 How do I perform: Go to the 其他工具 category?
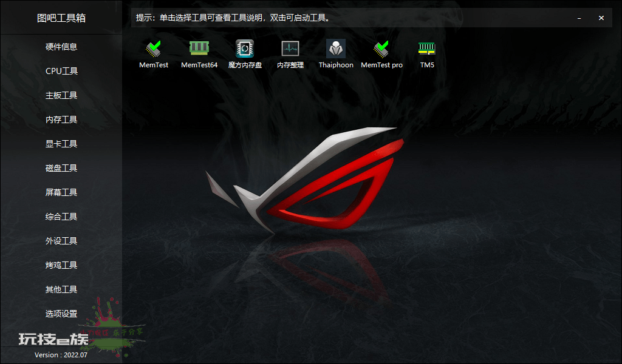tap(61, 289)
